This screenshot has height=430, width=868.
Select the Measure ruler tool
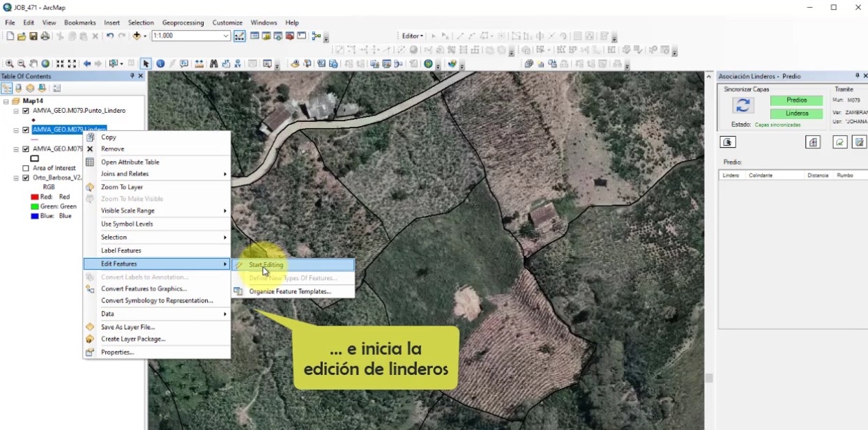tap(199, 63)
